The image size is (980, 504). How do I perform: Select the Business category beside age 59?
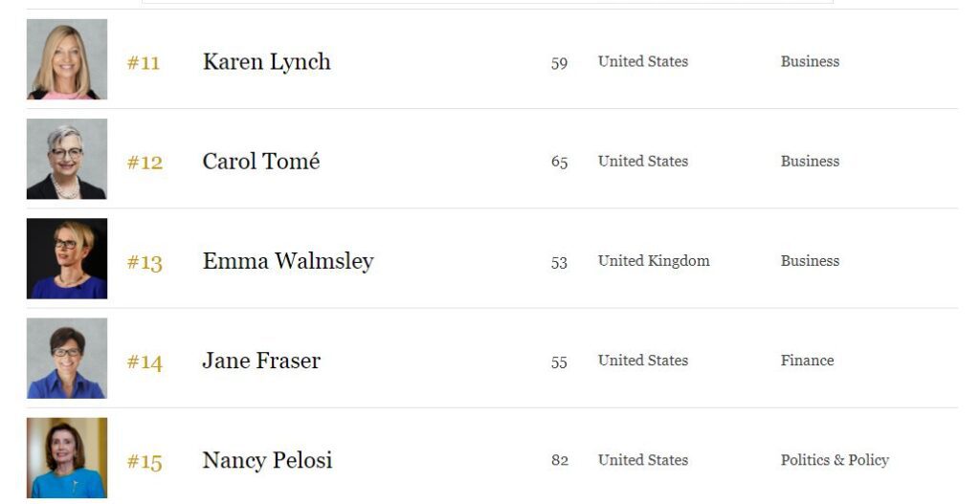click(810, 61)
